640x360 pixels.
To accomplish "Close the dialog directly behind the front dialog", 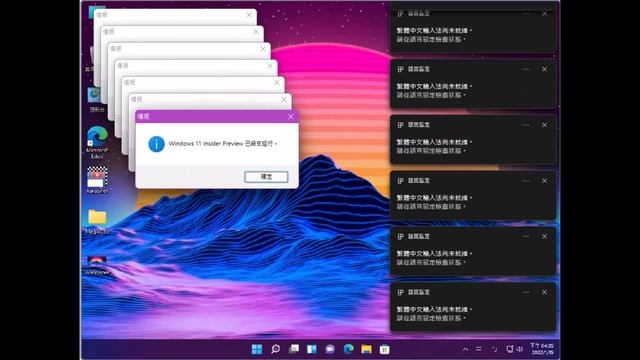I will tap(284, 100).
